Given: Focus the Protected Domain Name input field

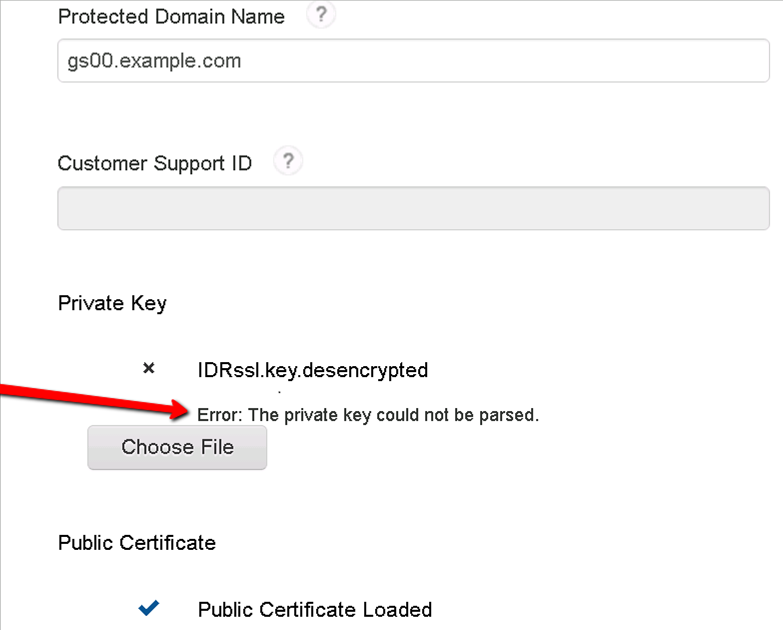Looking at the screenshot, I should point(412,61).
